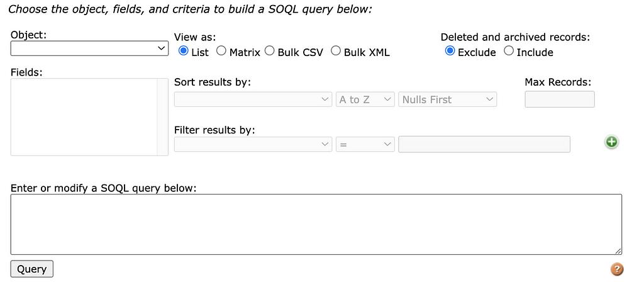
Task: Select Include deleted and archived records
Action: (x=509, y=51)
